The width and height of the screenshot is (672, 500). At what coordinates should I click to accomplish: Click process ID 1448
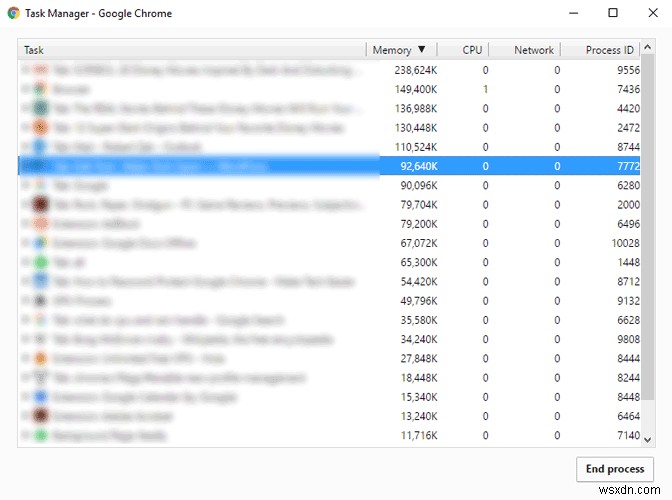pyautogui.click(x=628, y=262)
